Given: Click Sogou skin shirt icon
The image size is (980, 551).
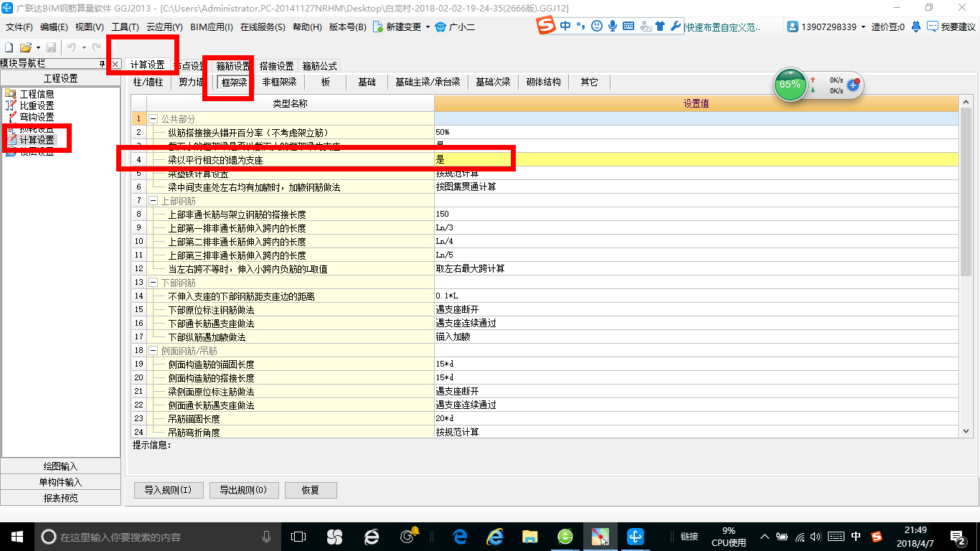Looking at the screenshot, I should [x=660, y=26].
